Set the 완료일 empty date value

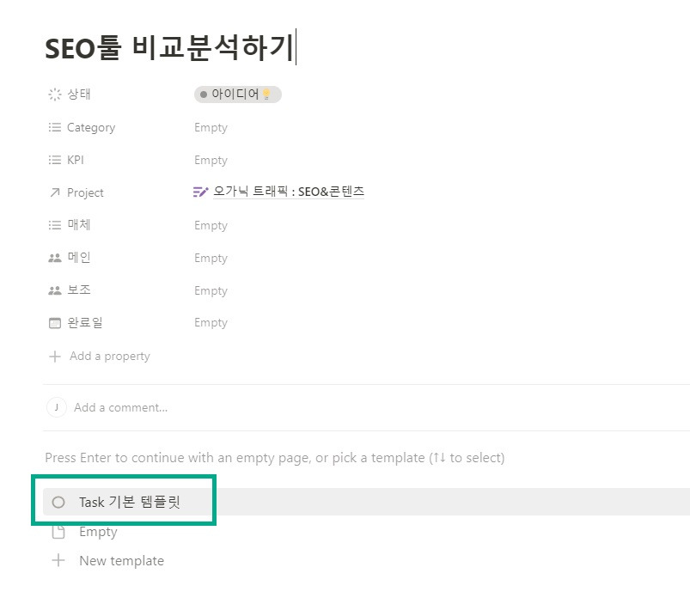pos(211,323)
